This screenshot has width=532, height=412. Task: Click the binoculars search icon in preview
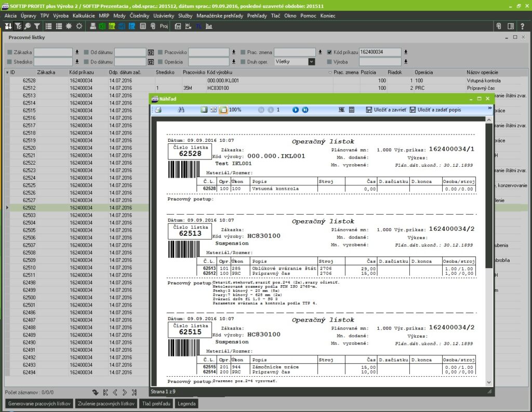tap(181, 110)
